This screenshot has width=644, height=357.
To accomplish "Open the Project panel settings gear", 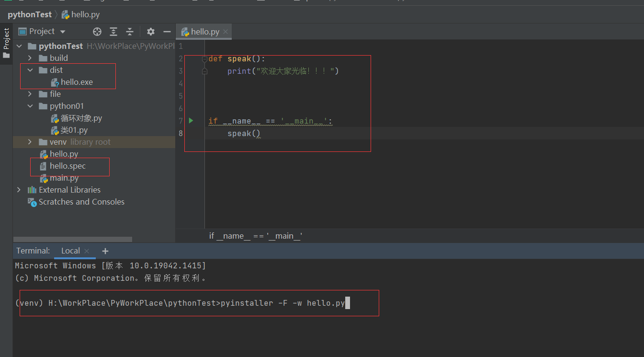I will [x=150, y=31].
